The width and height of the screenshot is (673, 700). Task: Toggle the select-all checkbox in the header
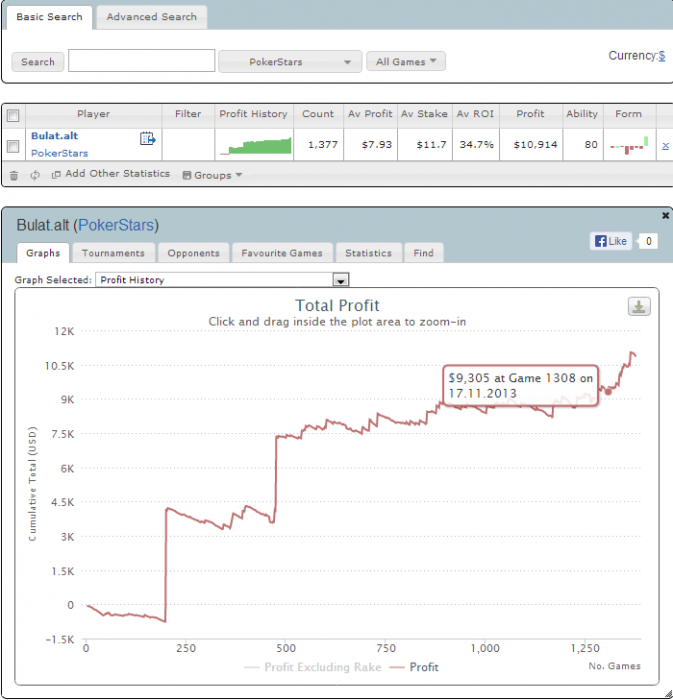coord(13,116)
